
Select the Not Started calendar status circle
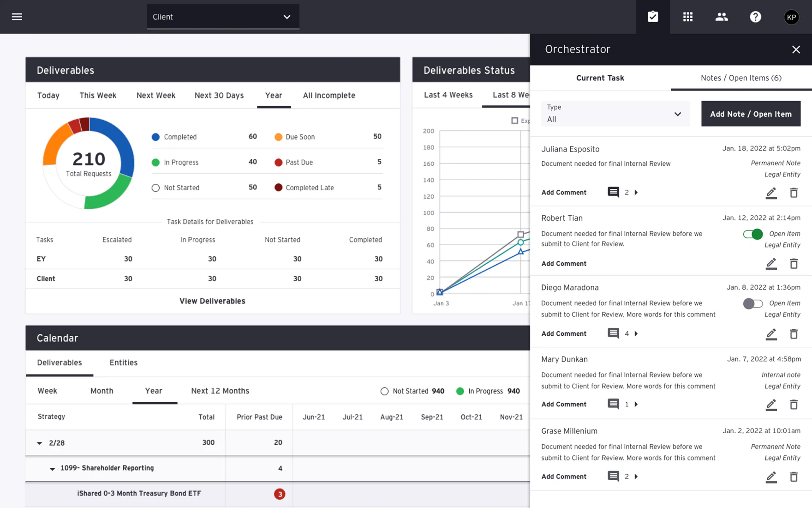pyautogui.click(x=384, y=391)
